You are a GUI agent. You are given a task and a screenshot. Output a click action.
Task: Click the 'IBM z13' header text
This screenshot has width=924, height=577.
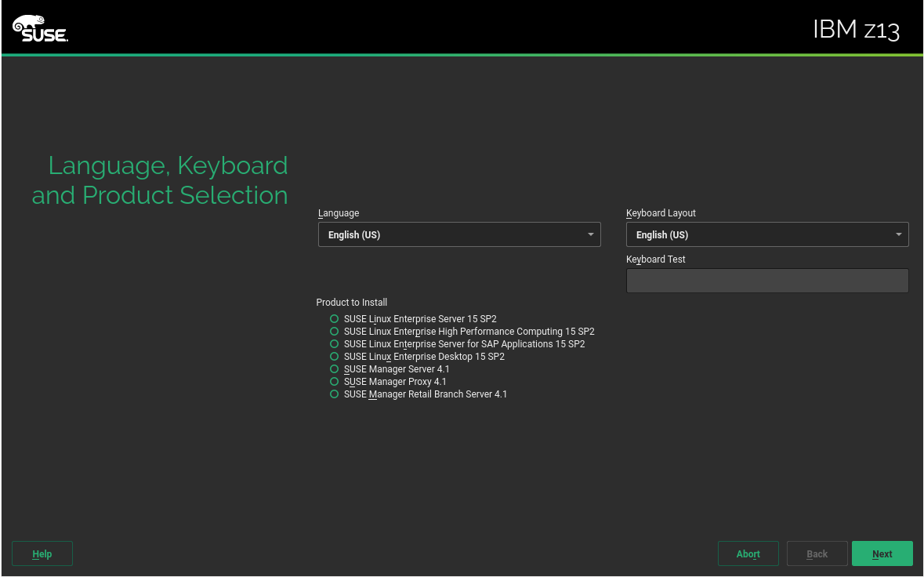pyautogui.click(x=857, y=30)
